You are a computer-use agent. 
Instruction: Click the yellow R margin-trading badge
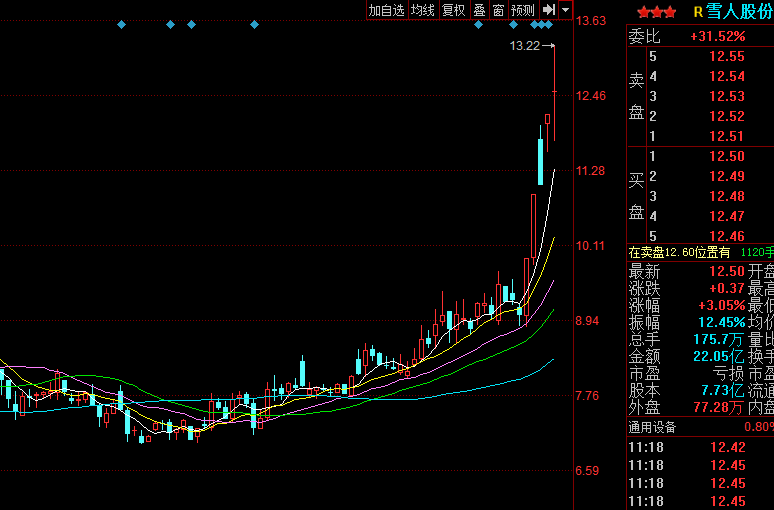pos(698,12)
